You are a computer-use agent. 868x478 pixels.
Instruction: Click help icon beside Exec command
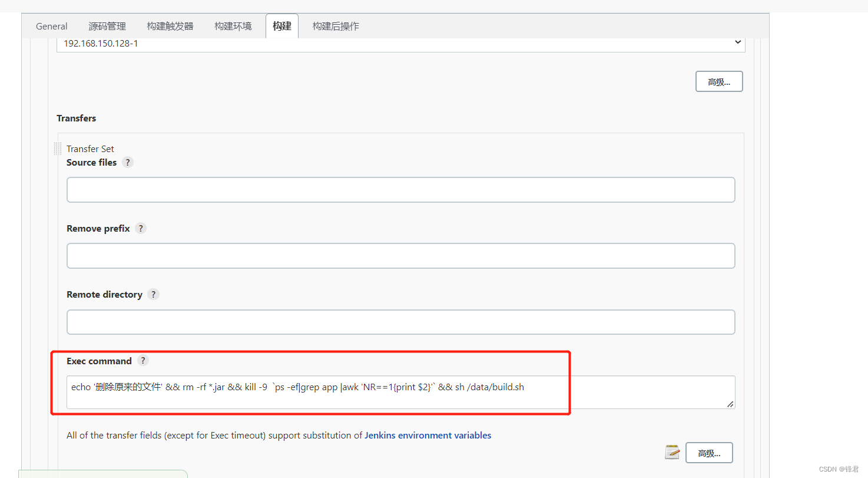tap(143, 361)
